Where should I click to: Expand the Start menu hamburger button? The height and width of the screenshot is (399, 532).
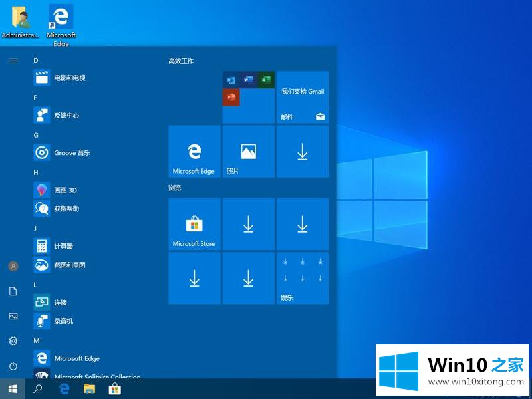13,61
